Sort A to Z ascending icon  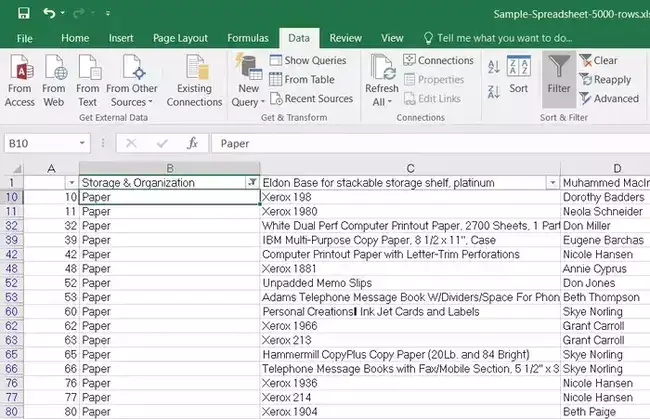[494, 66]
